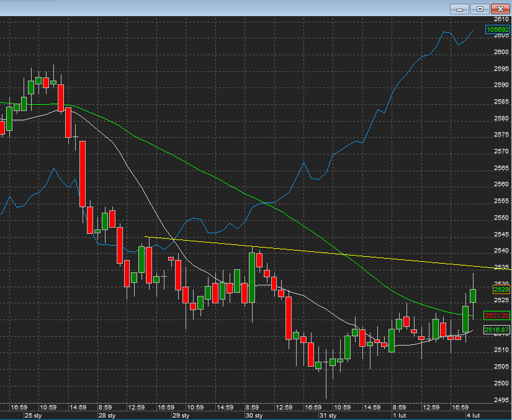Select the 31 sty date marker
The height and width of the screenshot is (420, 512).
(x=328, y=415)
